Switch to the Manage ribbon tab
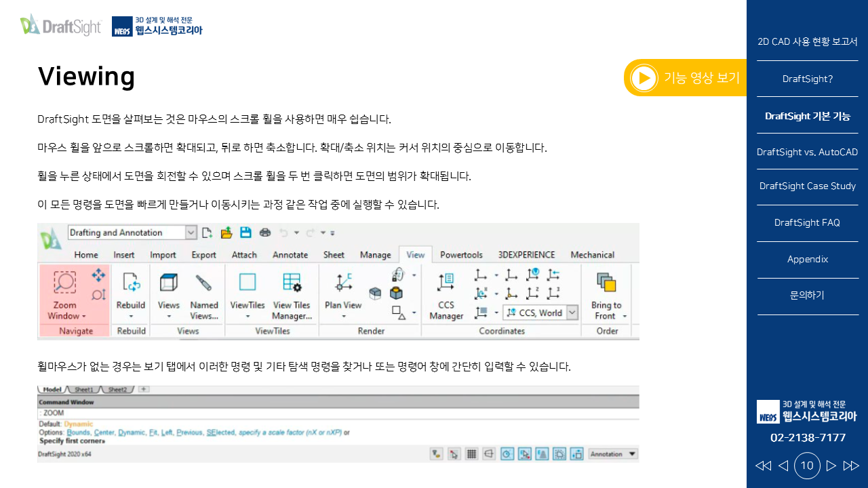This screenshot has height=488, width=868. tap(376, 255)
